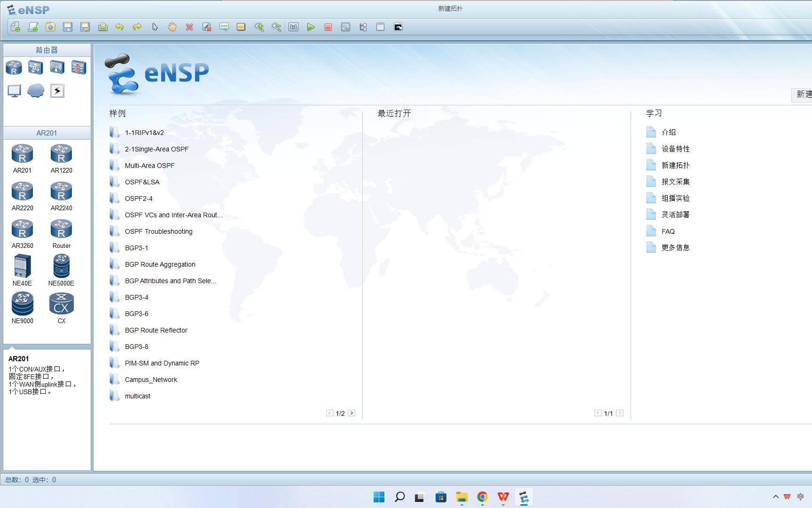Click the red X delete icon
Viewport: 812px width, 508px height.
[x=189, y=27]
